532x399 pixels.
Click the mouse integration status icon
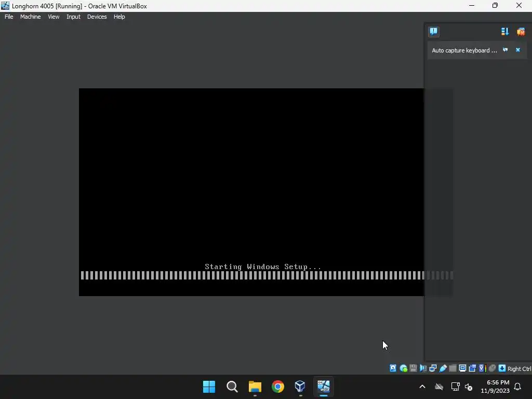point(493,368)
